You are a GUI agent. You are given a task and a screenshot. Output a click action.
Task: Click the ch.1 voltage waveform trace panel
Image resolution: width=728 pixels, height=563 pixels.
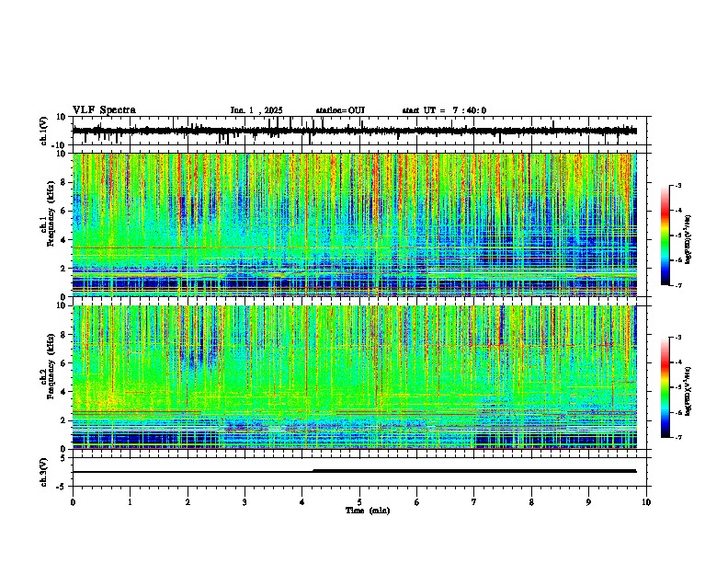(361, 131)
